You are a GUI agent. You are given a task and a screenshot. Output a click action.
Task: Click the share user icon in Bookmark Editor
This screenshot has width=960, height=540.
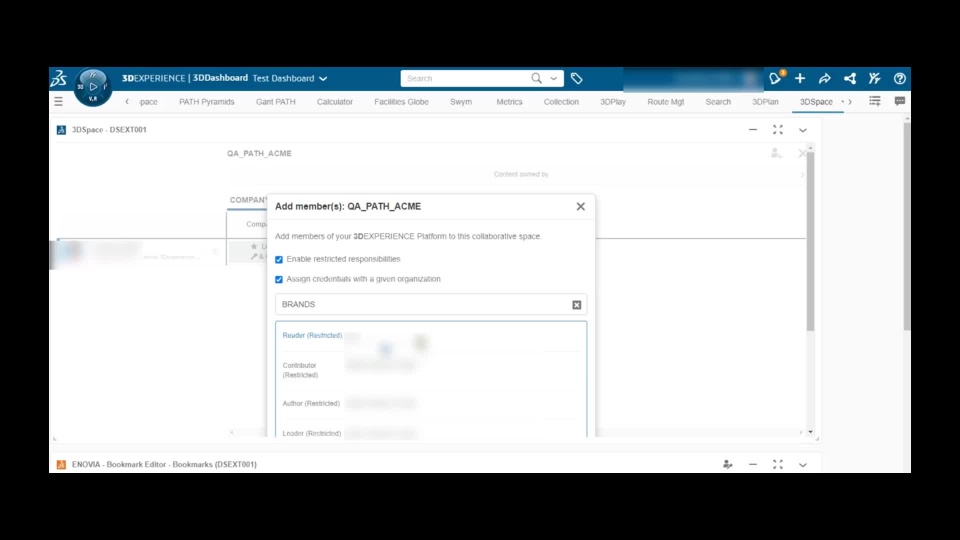coord(728,465)
